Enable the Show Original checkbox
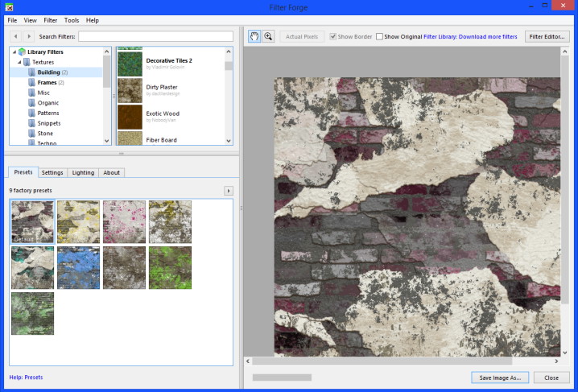Viewport: 578px width, 392px height. (x=379, y=36)
